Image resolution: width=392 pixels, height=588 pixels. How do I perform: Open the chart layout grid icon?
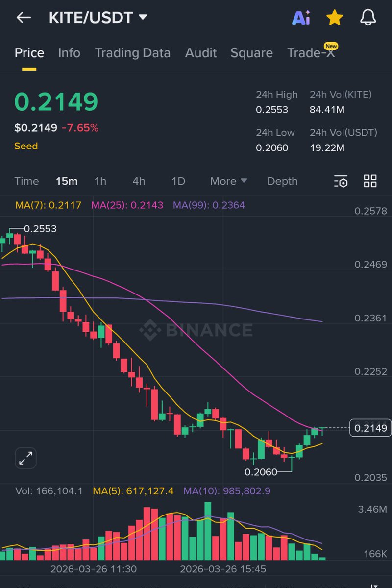[x=370, y=181]
